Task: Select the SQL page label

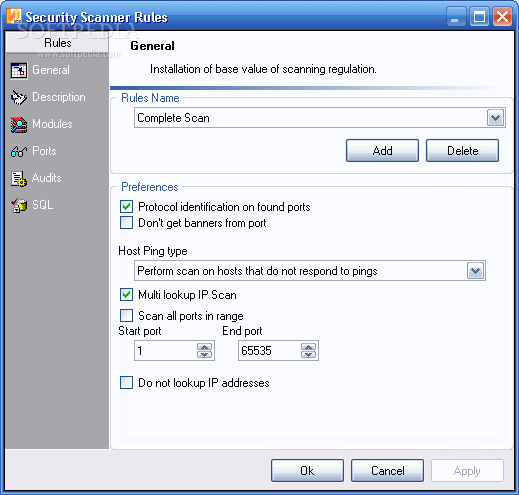Action: [42, 205]
